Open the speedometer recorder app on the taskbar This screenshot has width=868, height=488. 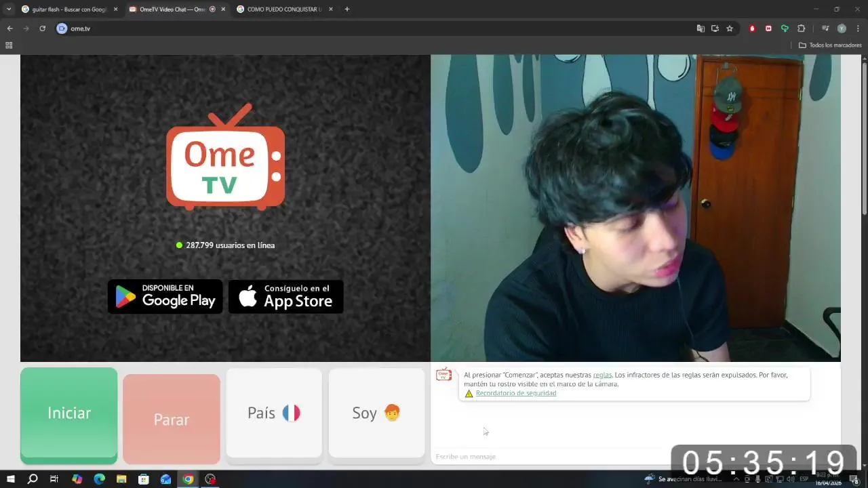pos(210,479)
